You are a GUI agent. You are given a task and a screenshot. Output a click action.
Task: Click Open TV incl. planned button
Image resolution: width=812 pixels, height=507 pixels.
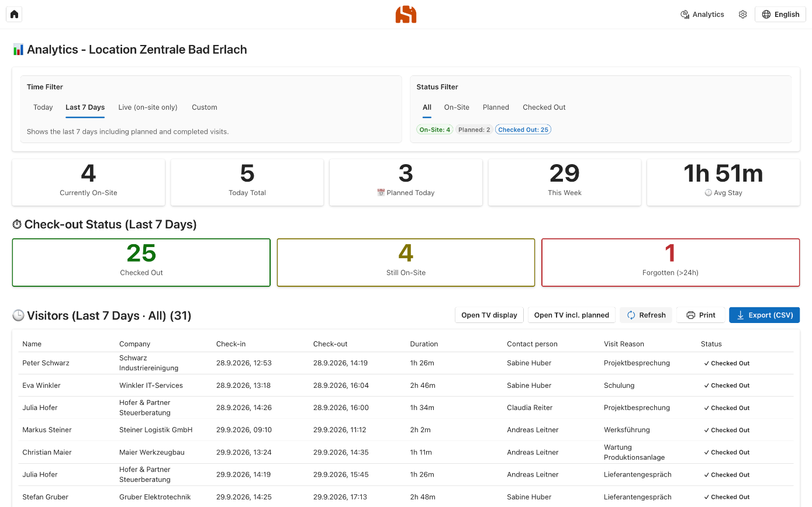[x=572, y=315]
